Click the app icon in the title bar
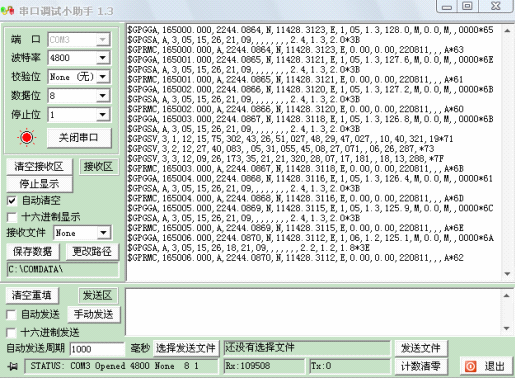The width and height of the screenshot is (515, 379). (8, 11)
